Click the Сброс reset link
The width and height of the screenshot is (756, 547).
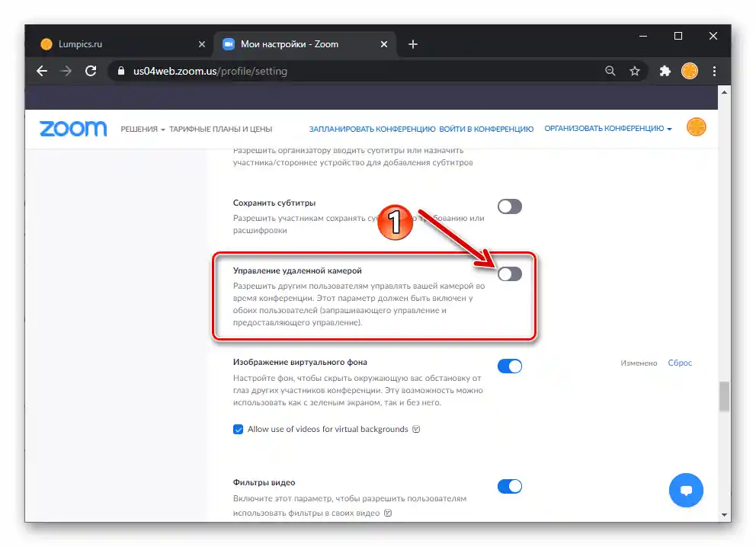click(680, 363)
